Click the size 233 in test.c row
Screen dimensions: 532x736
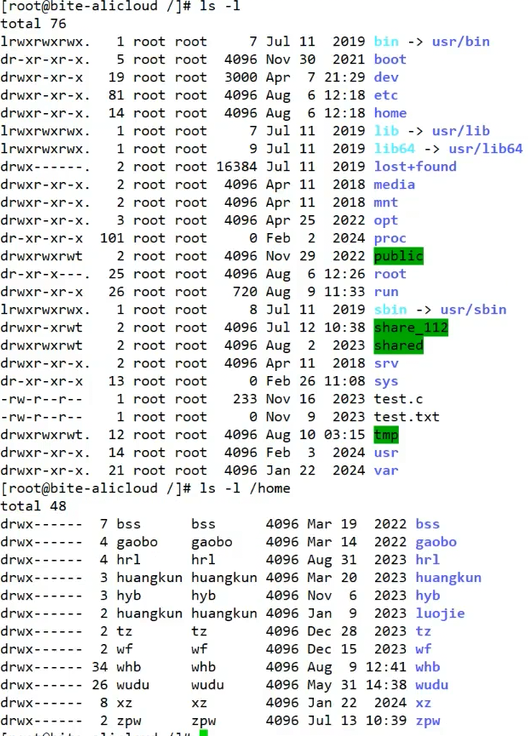pos(245,399)
